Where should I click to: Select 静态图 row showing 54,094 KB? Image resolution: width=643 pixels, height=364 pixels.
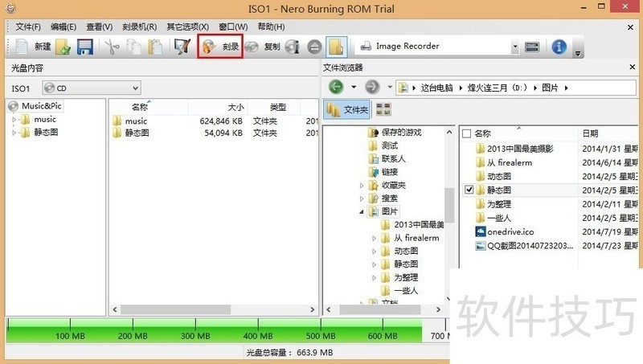(x=213, y=133)
